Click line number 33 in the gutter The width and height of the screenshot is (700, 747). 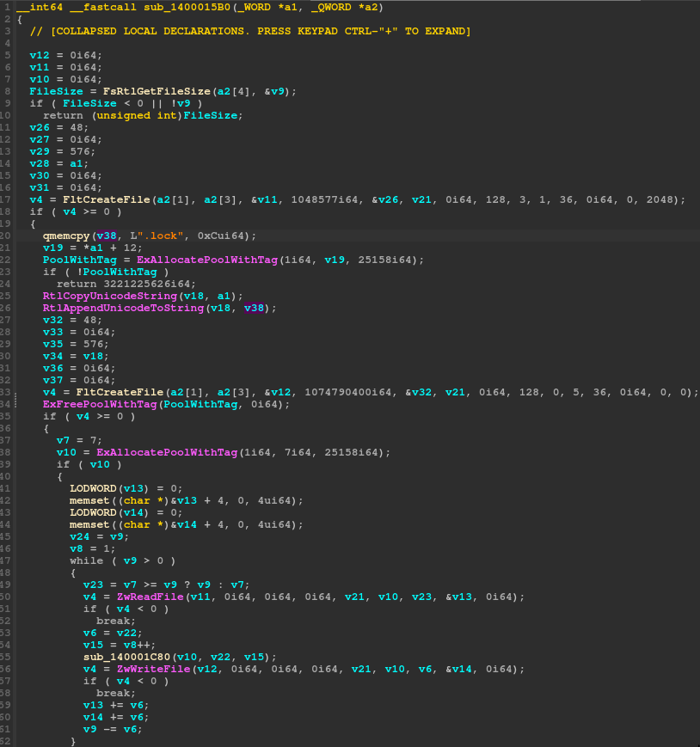point(5,392)
